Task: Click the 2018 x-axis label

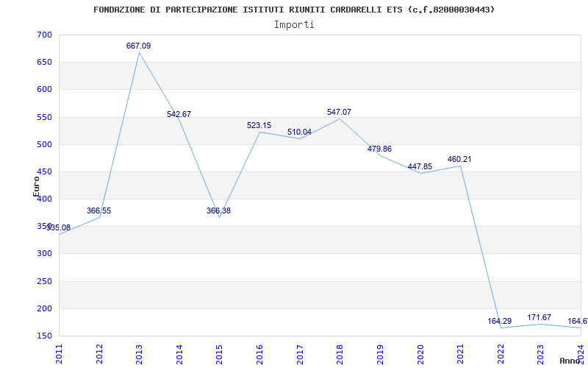Action: [340, 354]
